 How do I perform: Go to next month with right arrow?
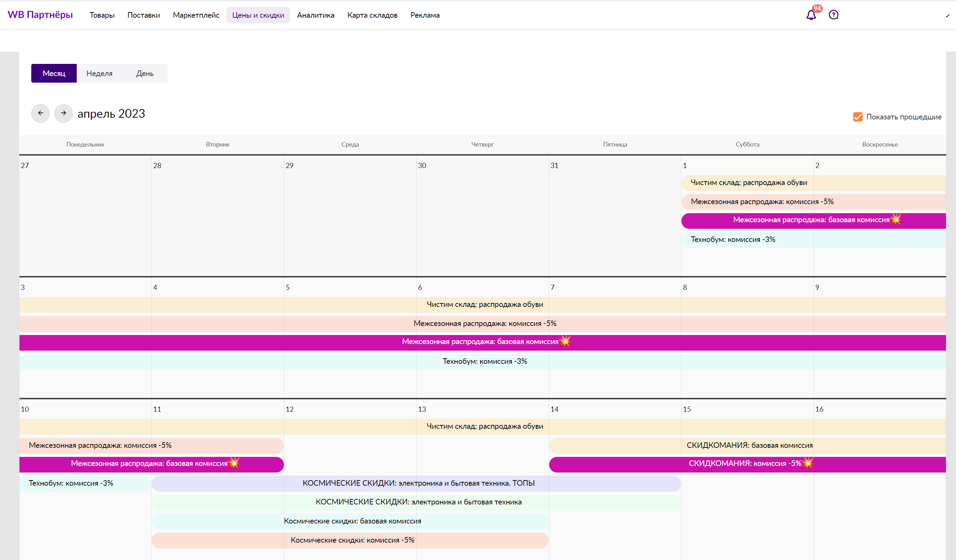pyautogui.click(x=64, y=113)
